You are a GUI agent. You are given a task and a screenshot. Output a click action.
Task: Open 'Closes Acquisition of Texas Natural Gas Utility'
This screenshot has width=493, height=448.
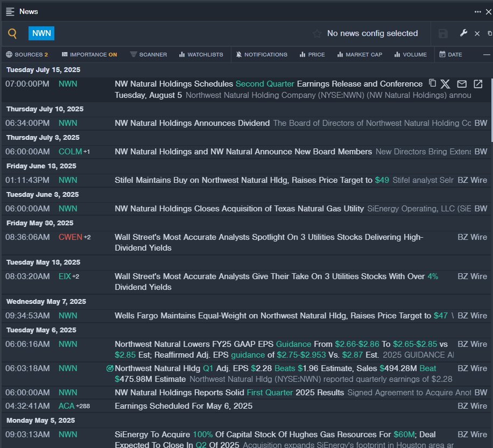point(240,209)
